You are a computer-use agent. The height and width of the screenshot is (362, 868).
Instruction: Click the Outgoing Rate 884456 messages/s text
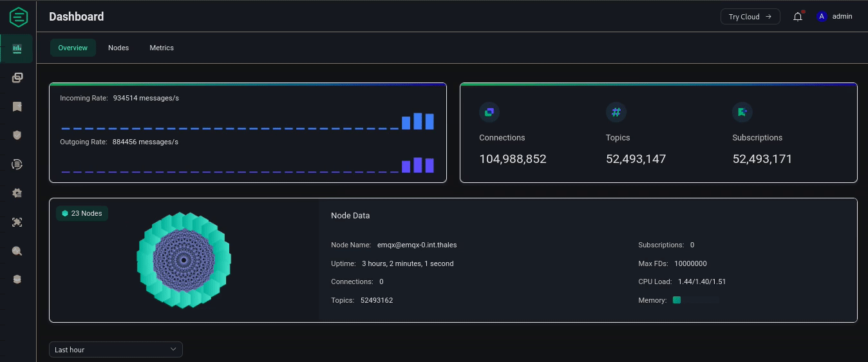click(119, 142)
